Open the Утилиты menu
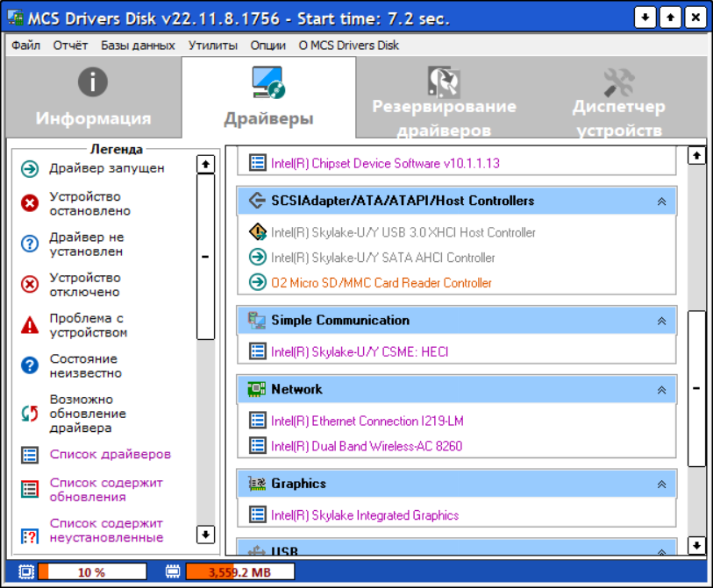The image size is (713, 588). pyautogui.click(x=212, y=45)
